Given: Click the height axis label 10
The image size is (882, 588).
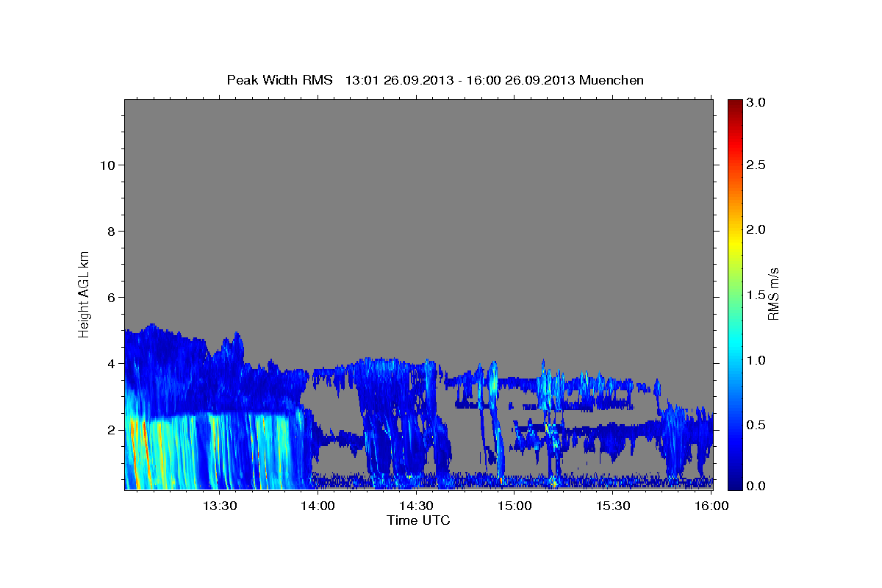Looking at the screenshot, I should (107, 165).
